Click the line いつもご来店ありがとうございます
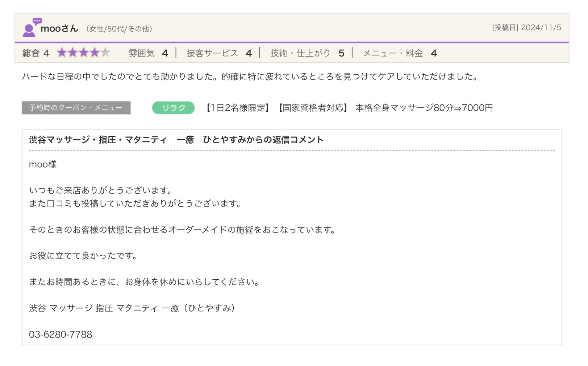Screen dimensions: 588x366 [x=101, y=190]
